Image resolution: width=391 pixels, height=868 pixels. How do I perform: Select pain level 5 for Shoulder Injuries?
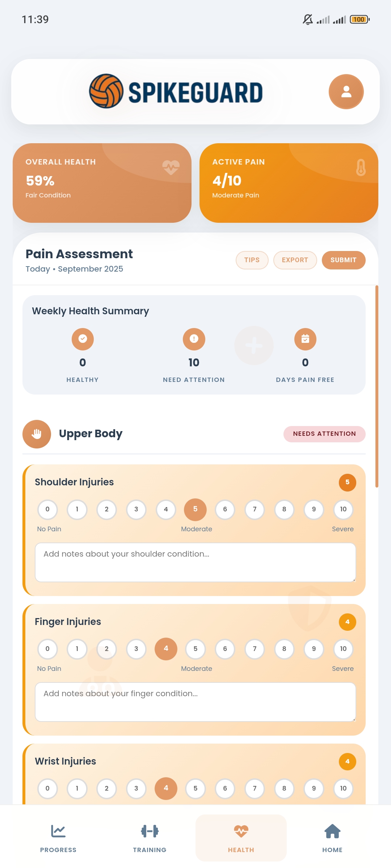[195, 509]
